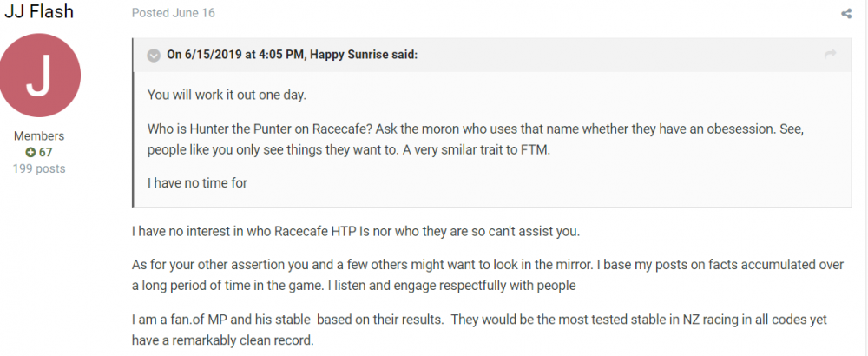Open the JJ Flash username profile
The width and height of the screenshot is (868, 356).
39,12
